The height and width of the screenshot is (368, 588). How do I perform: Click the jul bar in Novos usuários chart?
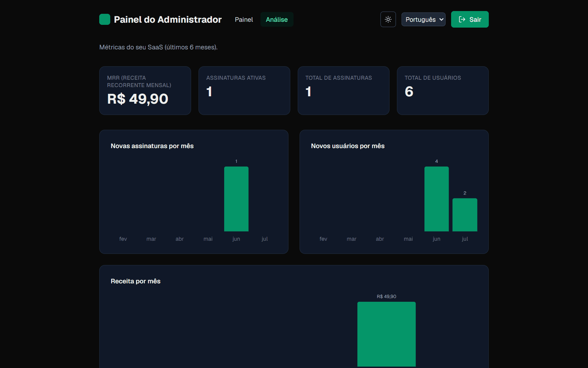(x=465, y=215)
